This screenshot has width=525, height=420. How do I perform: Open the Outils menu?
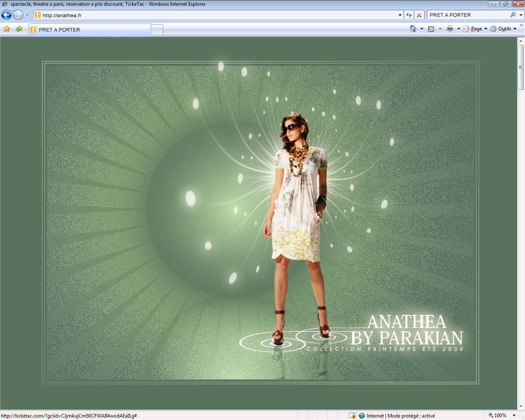[503, 29]
